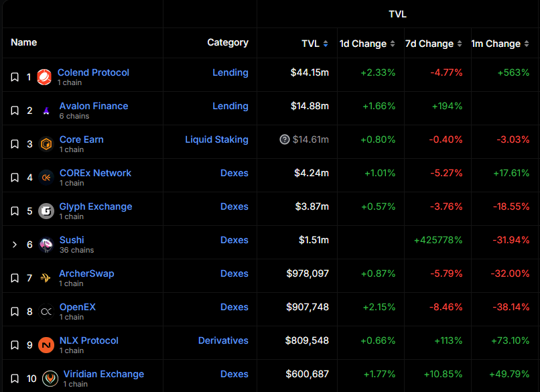
Task: Open the Colend Protocol page link
Action: [x=93, y=72]
